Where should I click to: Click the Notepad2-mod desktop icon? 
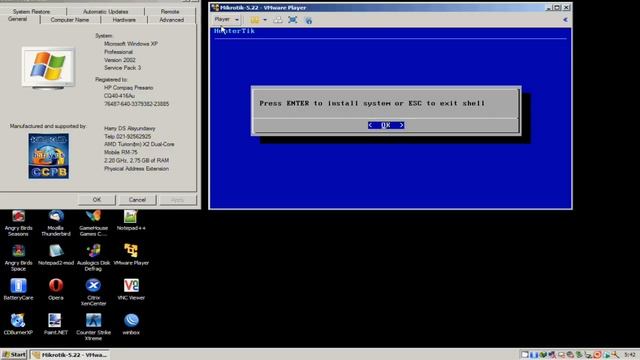click(56, 255)
